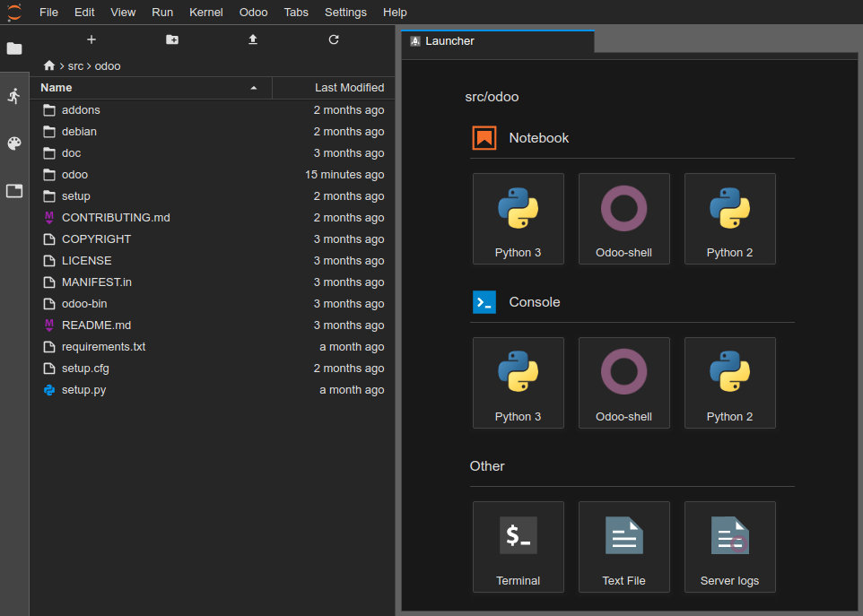This screenshot has width=863, height=616.
Task: Open the command palette sidebar
Action: tap(14, 143)
